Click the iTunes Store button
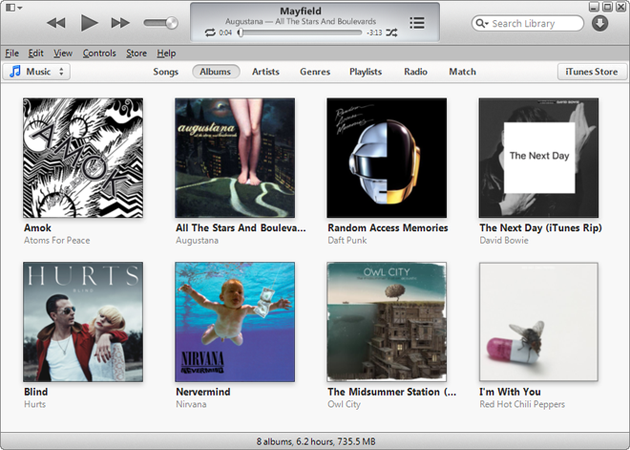630x450 pixels. (592, 72)
